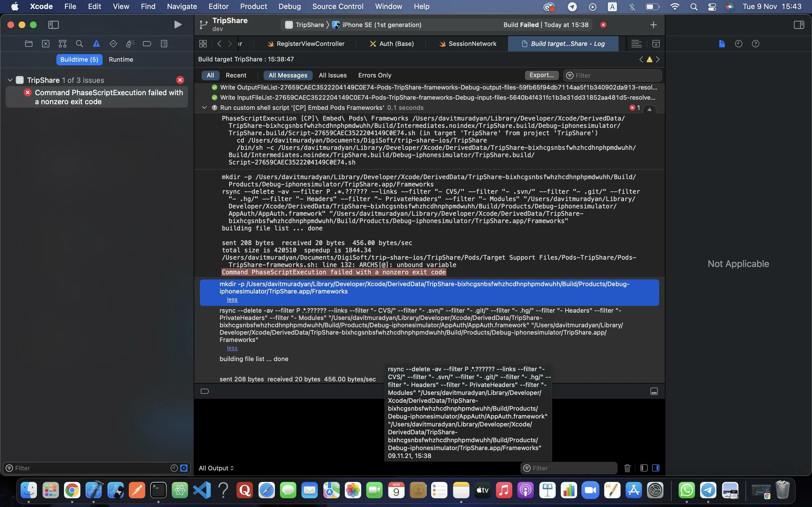Open Xcode menu in menu bar
This screenshot has height=507, width=812.
coord(40,6)
